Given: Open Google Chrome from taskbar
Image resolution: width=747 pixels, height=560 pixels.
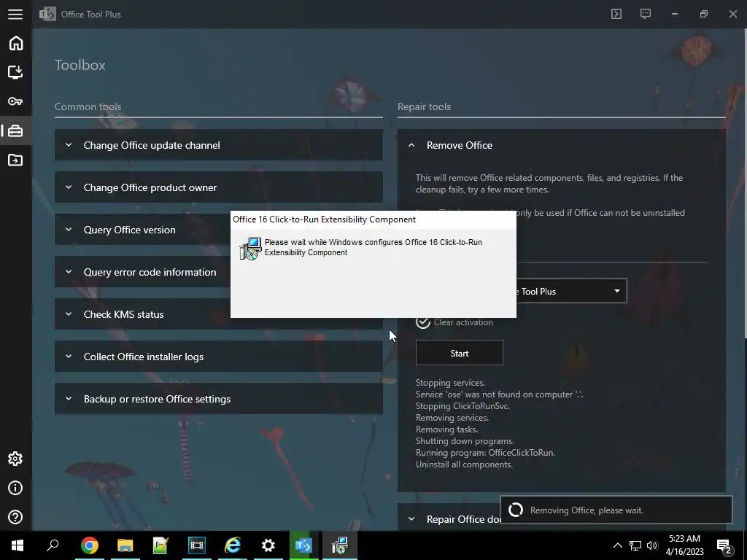Looking at the screenshot, I should pos(89,545).
